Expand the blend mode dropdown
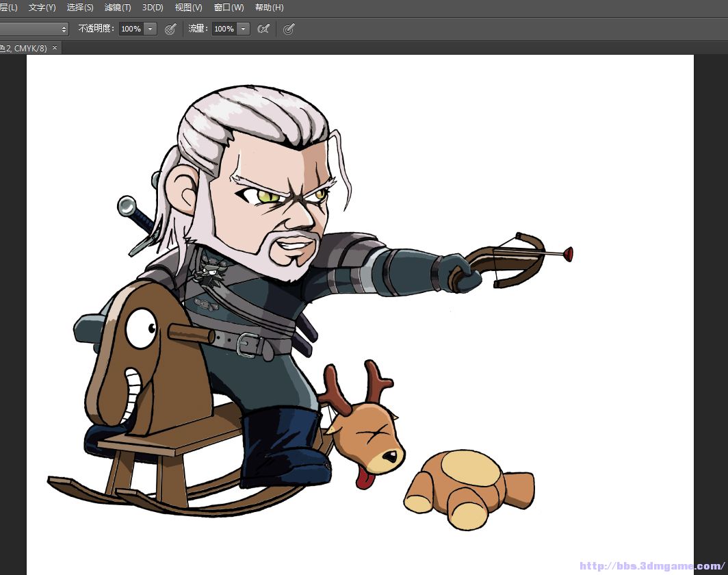 [x=34, y=29]
